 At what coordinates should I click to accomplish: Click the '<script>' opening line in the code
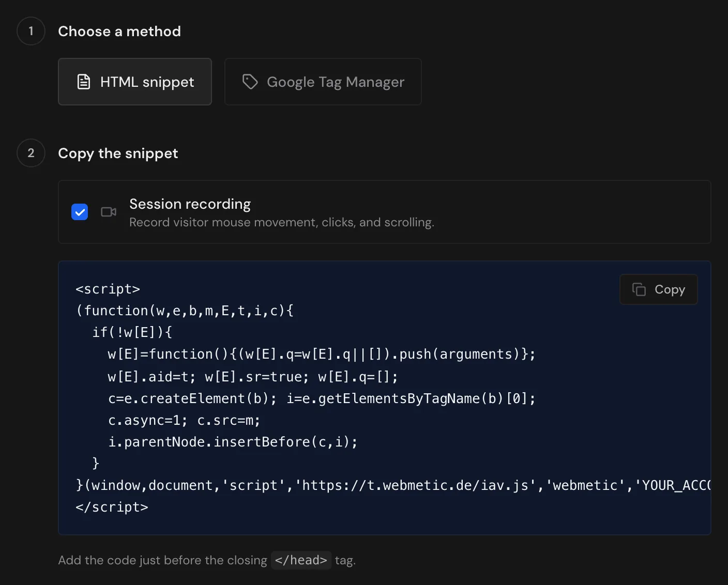click(108, 289)
